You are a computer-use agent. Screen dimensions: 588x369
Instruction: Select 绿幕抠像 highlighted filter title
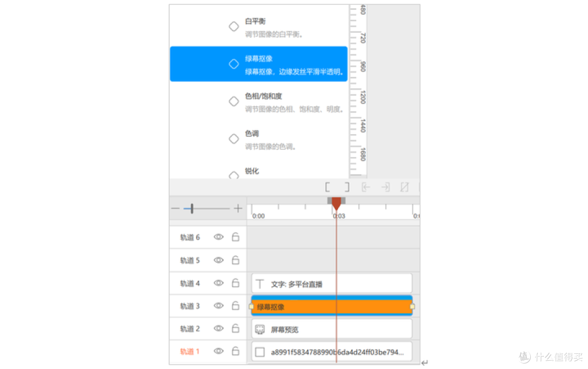pyautogui.click(x=259, y=58)
